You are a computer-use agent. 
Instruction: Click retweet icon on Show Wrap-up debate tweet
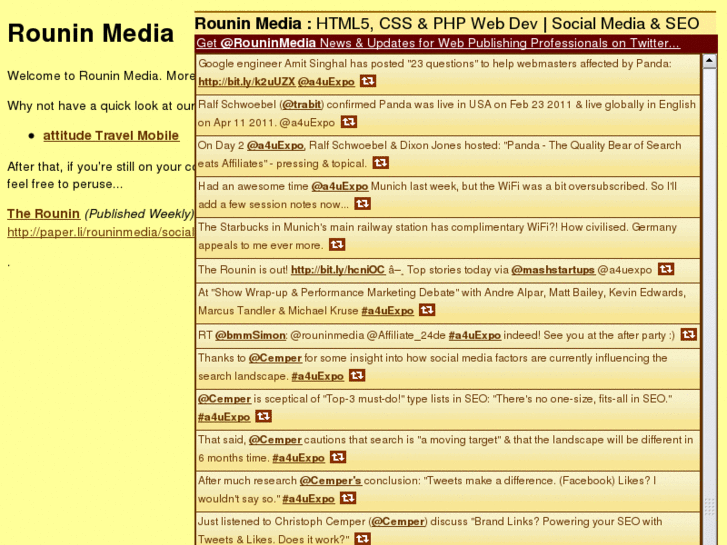coord(427,310)
